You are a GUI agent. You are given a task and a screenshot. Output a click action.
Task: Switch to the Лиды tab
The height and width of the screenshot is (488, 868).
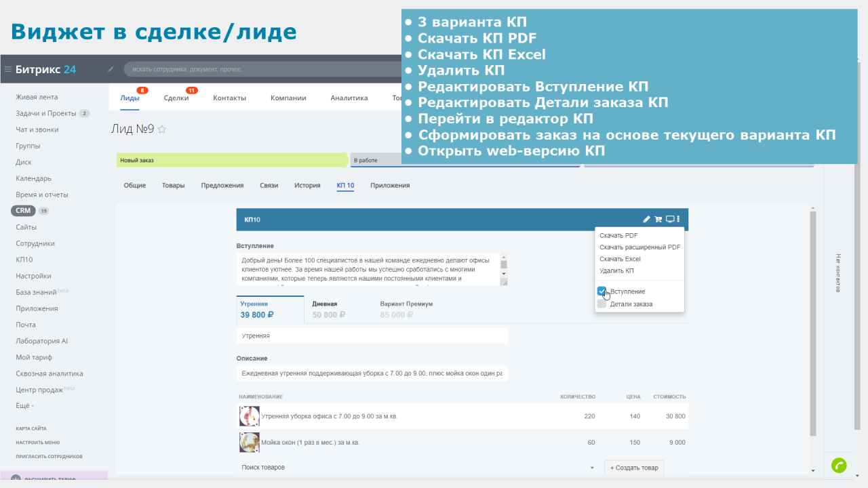130,98
